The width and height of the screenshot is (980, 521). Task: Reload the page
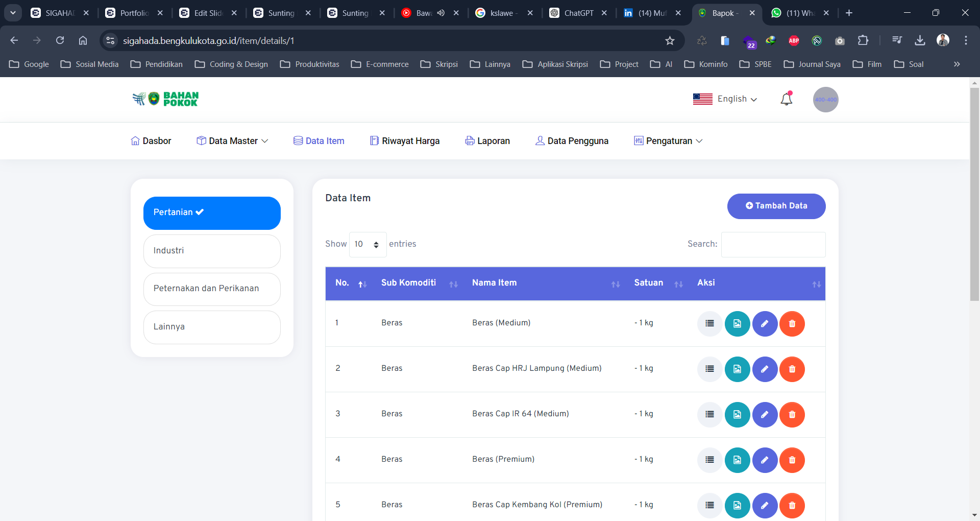pos(60,40)
